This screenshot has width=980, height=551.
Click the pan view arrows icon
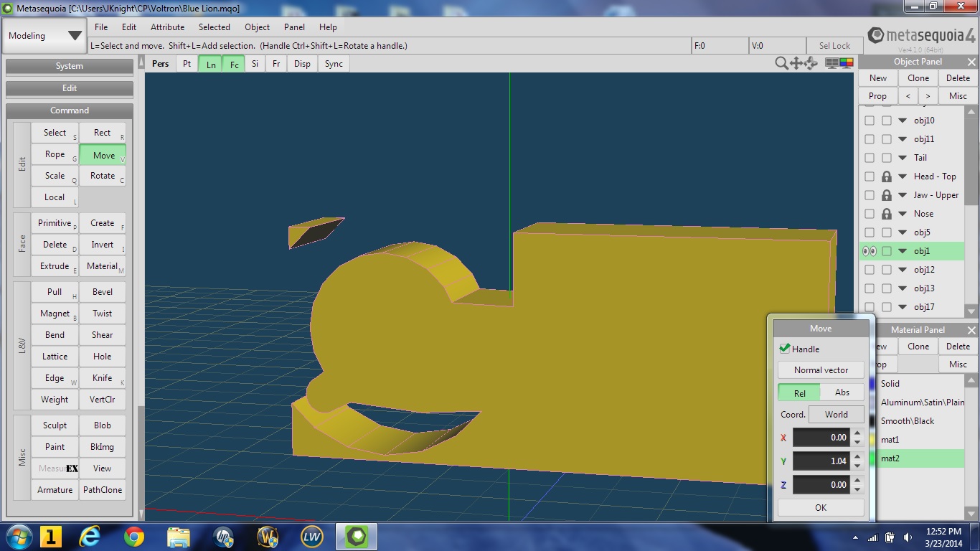(796, 63)
